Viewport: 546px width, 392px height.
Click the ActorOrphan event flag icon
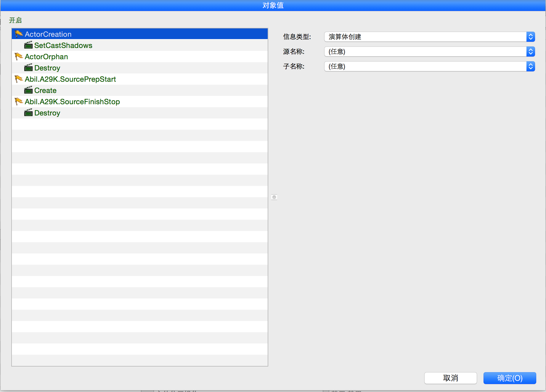point(19,57)
